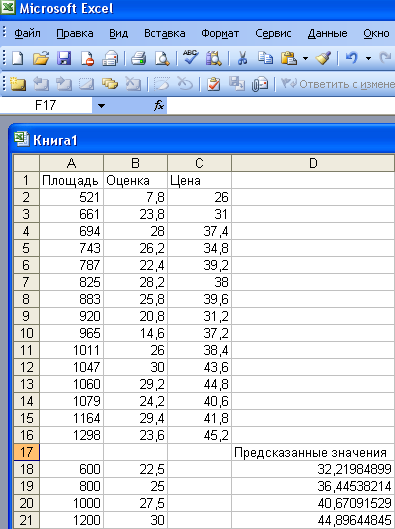Screen dimensions: 395x529
Task: Click cell with value 45,2
Action: point(199,435)
